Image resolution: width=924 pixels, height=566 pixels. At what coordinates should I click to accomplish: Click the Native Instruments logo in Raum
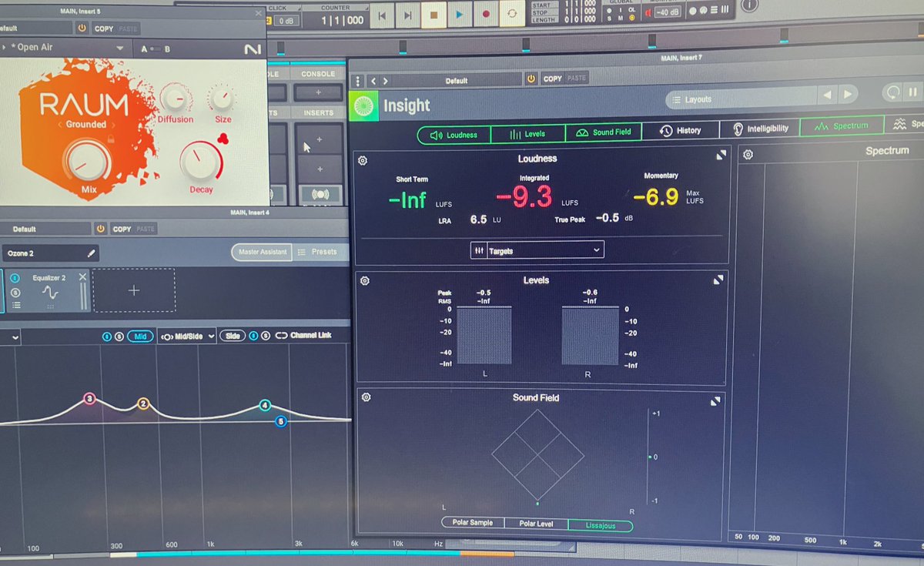(x=251, y=49)
